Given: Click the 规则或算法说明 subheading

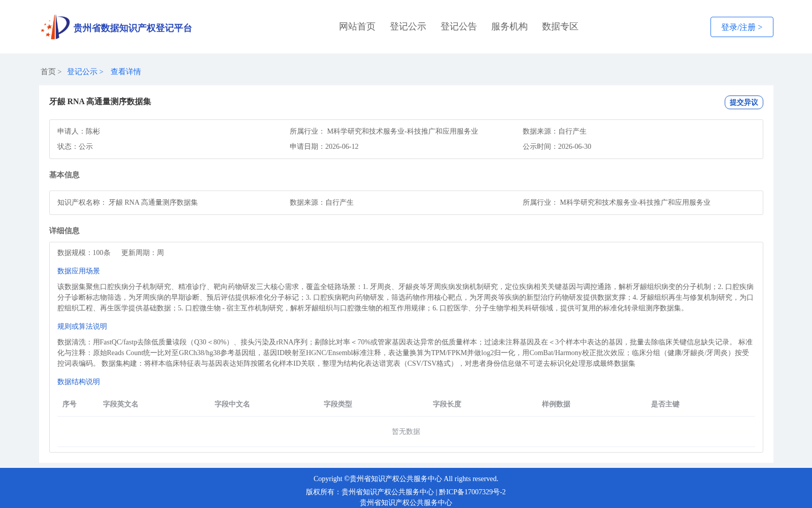Looking at the screenshot, I should (82, 326).
